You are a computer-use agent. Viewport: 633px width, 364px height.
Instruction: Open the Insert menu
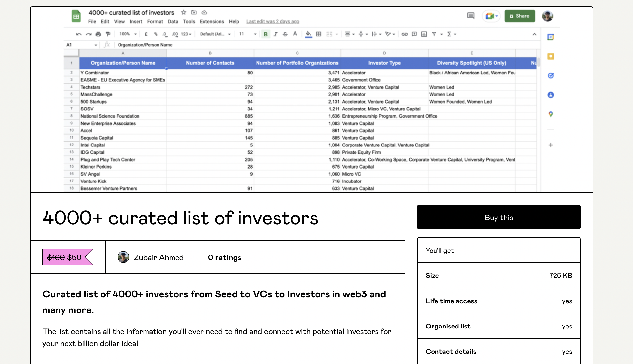pos(136,22)
